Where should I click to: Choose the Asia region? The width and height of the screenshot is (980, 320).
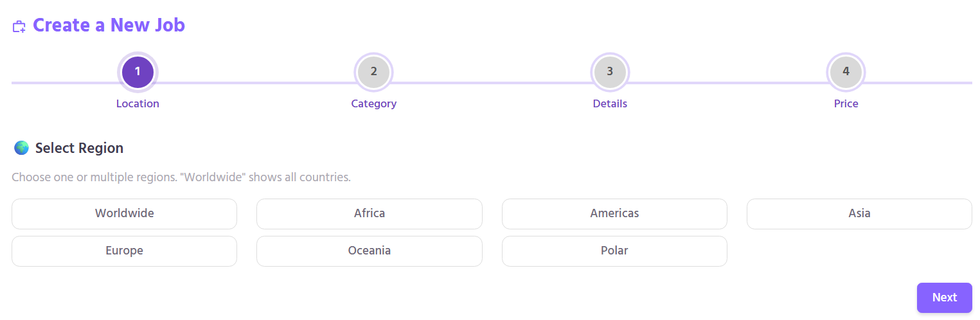point(859,213)
